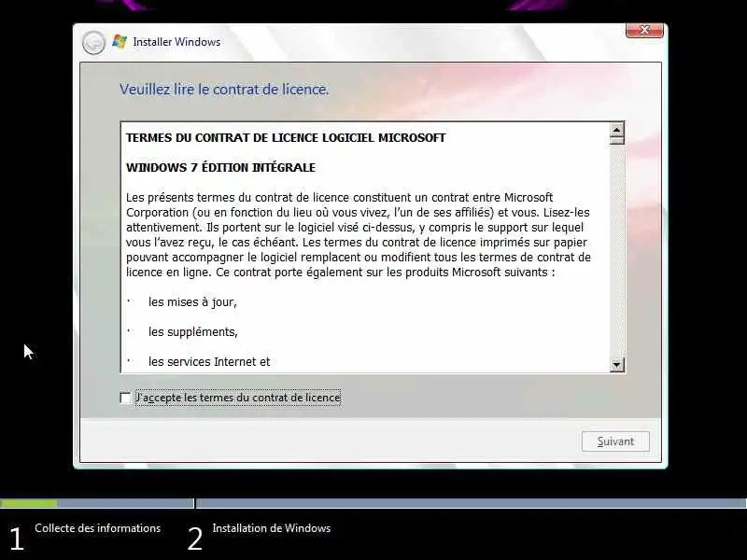Click the "les suppléments," bullet
This screenshot has width=747, height=560.
[193, 331]
